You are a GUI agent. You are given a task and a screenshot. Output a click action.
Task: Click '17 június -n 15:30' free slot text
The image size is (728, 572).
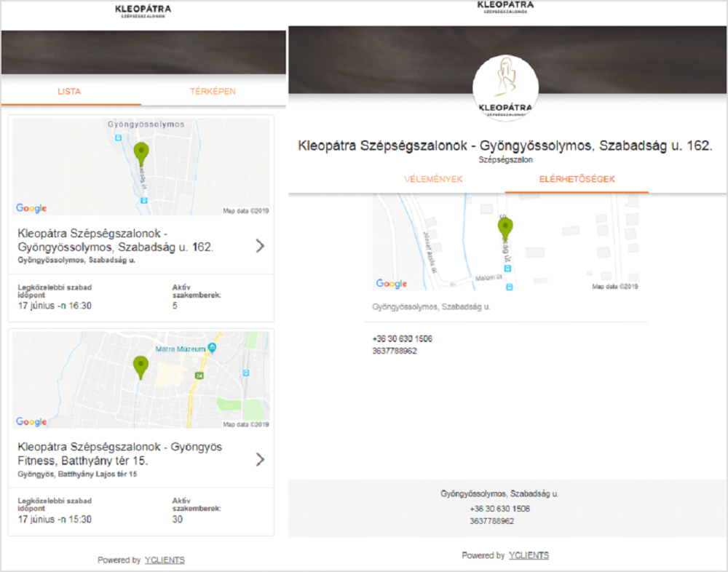(55, 519)
